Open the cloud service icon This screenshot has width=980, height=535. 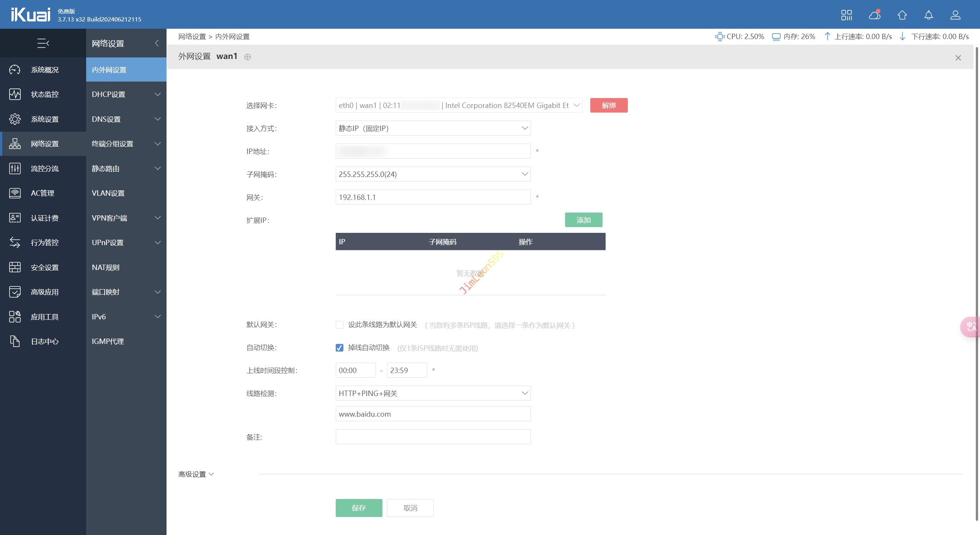point(874,15)
